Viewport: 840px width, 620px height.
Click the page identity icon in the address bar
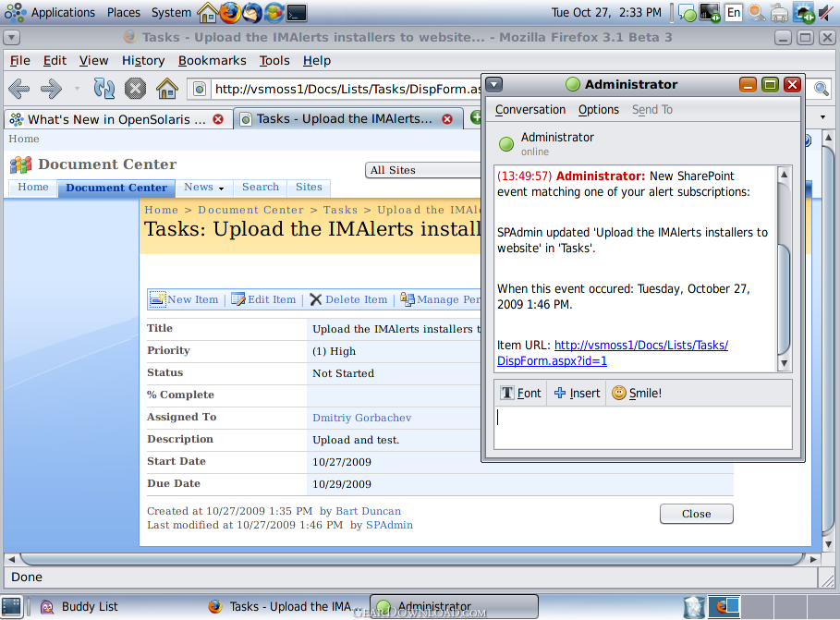tap(200, 89)
